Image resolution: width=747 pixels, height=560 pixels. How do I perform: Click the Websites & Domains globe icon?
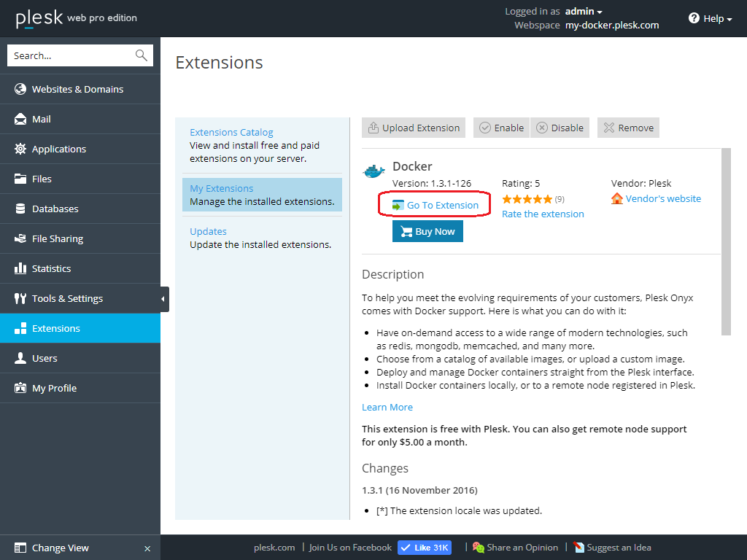tap(20, 89)
